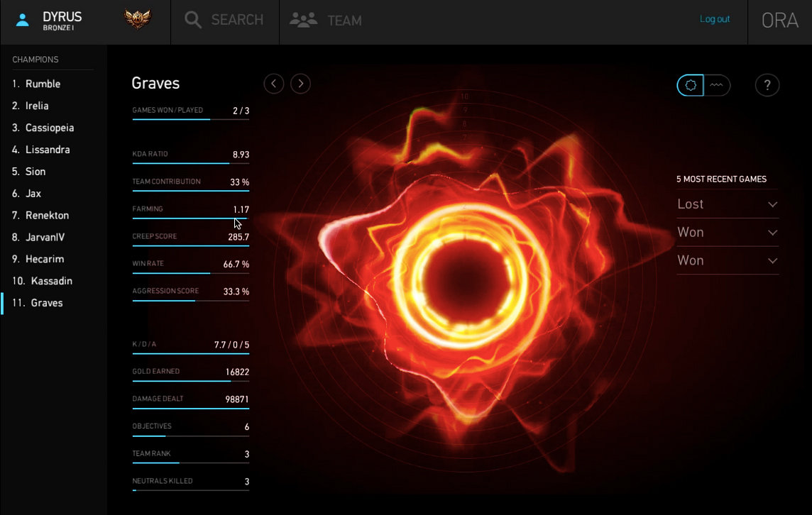
Task: Click the DYRUS player name
Action: pos(62,16)
